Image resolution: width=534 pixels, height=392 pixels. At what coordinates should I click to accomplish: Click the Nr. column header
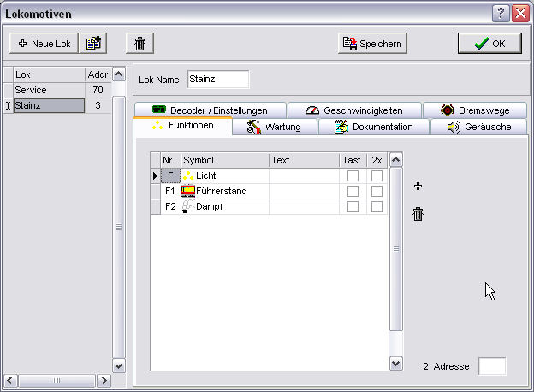click(170, 160)
